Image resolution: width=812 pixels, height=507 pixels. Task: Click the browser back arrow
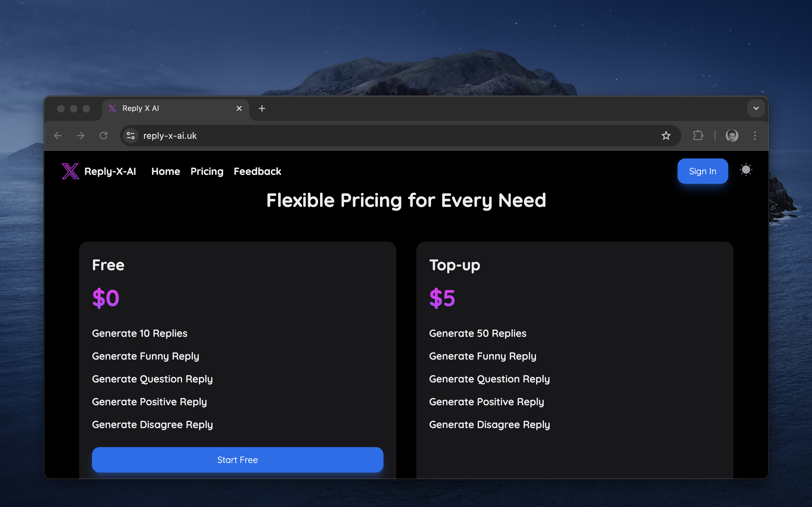click(x=58, y=136)
